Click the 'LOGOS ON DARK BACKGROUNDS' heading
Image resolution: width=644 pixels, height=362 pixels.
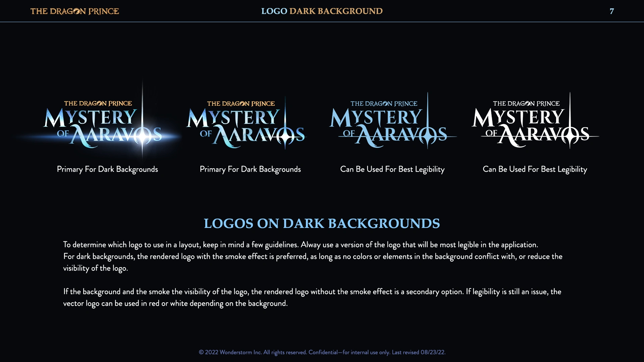point(322,224)
